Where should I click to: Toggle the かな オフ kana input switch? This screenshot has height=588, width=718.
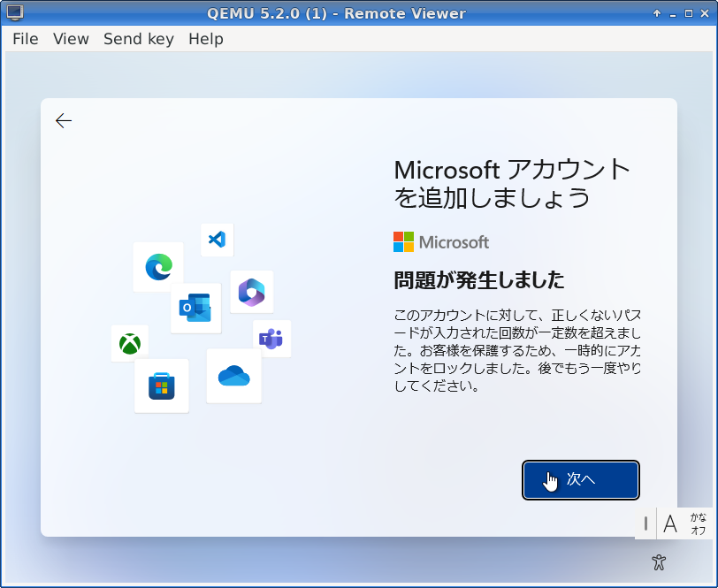point(699,523)
